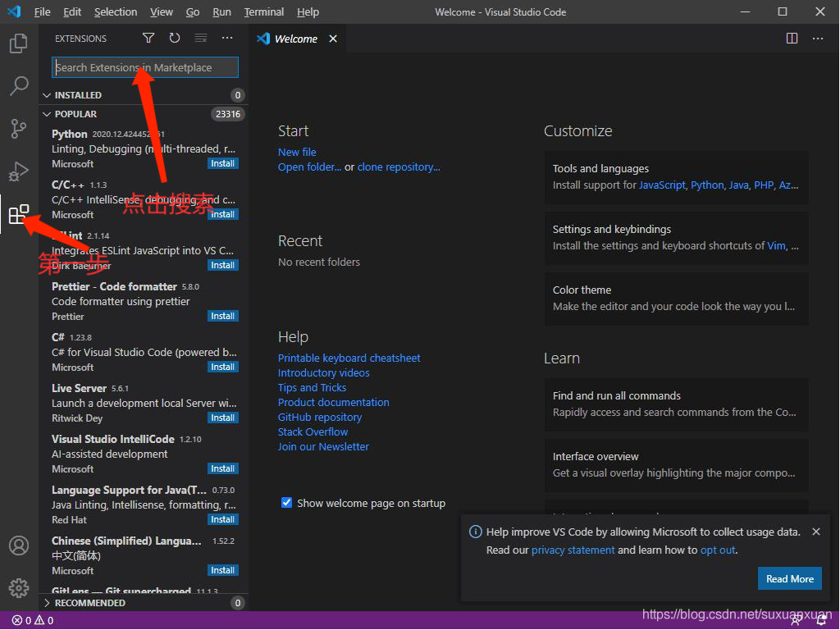Open the Manage gear icon
This screenshot has width=840, height=630.
click(x=19, y=587)
